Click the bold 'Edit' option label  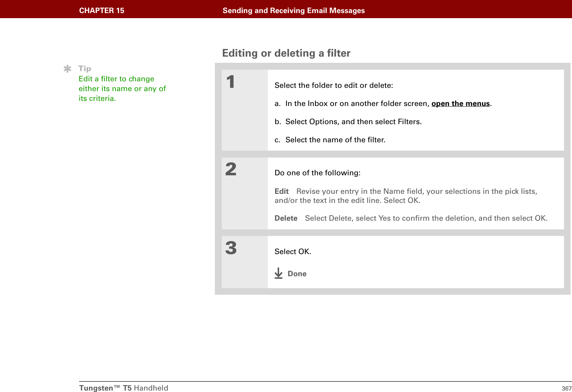282,191
